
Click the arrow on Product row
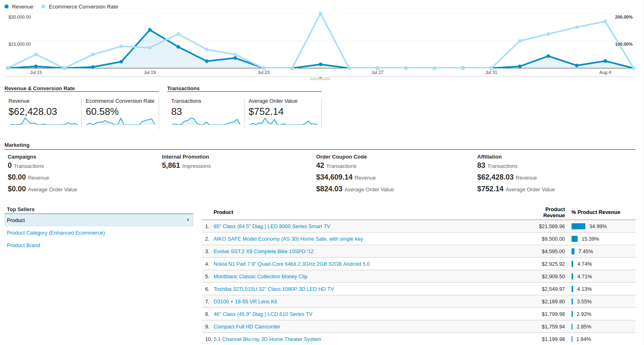tap(188, 220)
